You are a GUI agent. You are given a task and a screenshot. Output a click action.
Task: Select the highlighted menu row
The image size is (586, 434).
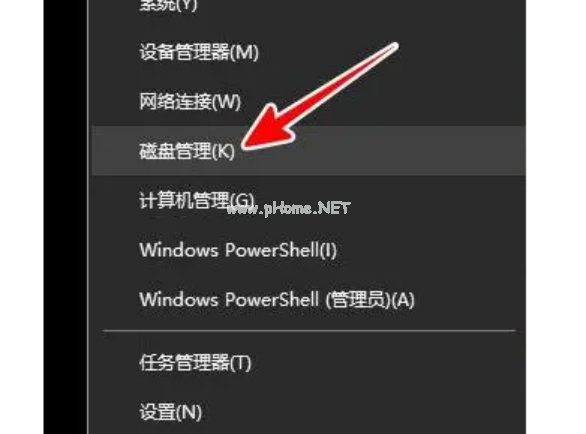tap(308, 151)
